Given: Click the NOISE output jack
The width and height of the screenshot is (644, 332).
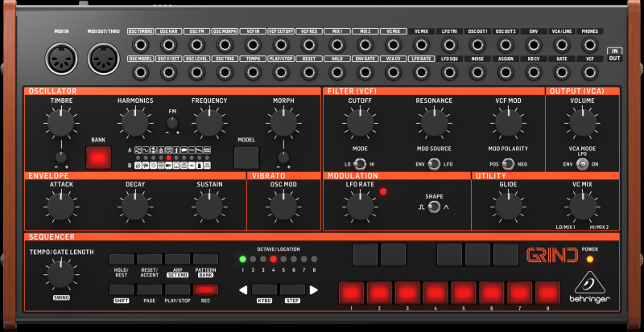Looking at the screenshot, I should [478, 72].
